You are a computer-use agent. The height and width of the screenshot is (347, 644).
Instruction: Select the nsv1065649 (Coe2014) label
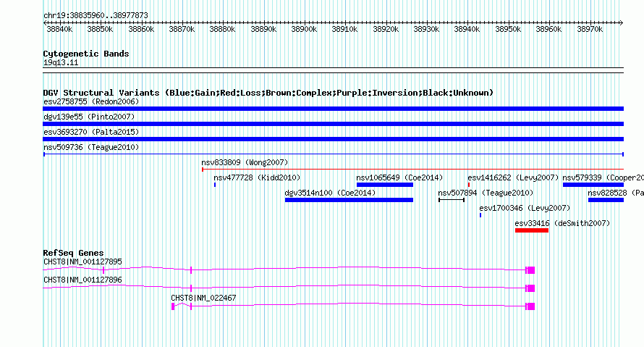[399, 177]
